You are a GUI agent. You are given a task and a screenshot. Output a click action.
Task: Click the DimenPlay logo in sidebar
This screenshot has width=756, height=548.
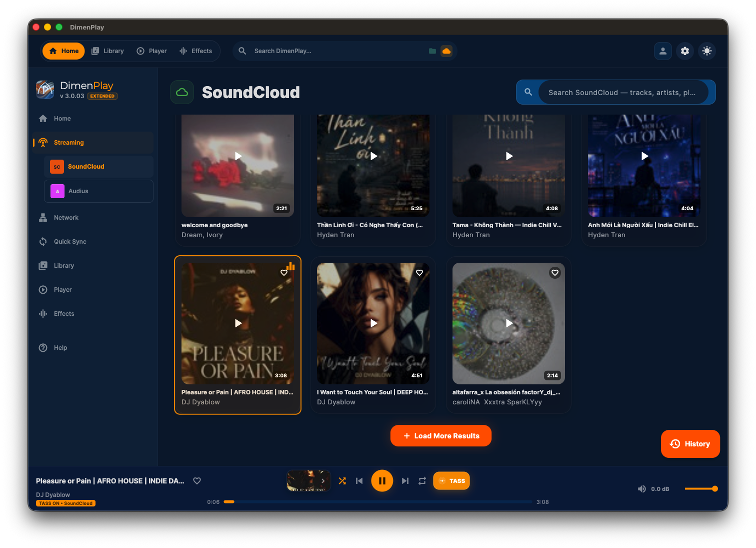(x=45, y=90)
